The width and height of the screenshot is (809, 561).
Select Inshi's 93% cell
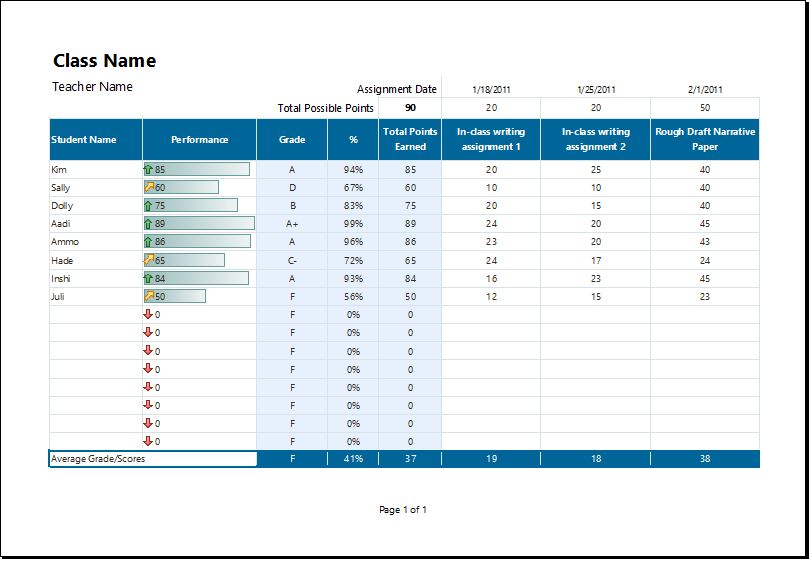(353, 278)
